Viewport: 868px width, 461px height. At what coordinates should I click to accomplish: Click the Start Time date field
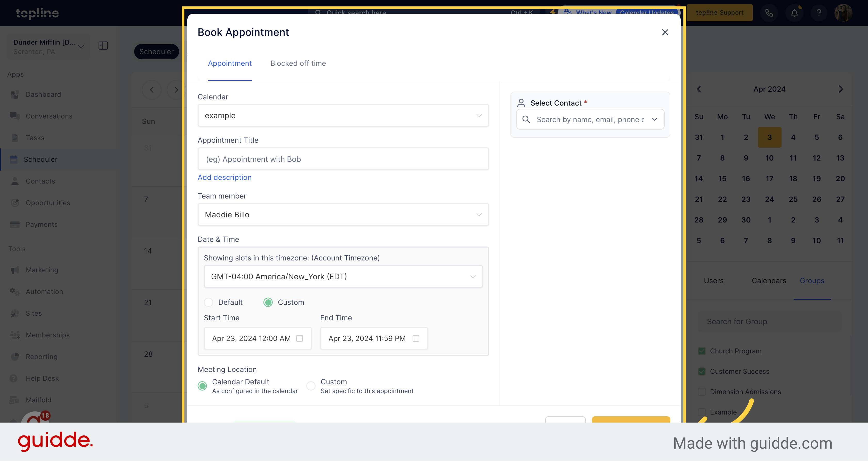[258, 338]
